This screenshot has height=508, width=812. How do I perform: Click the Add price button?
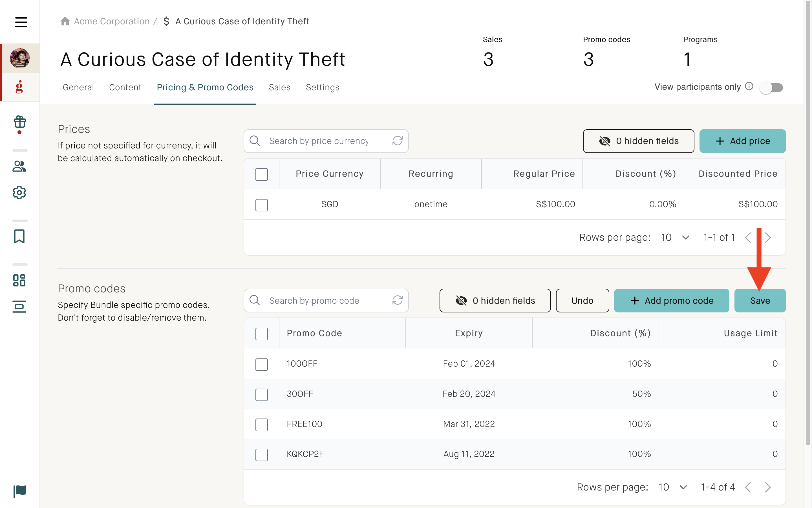[x=743, y=141]
